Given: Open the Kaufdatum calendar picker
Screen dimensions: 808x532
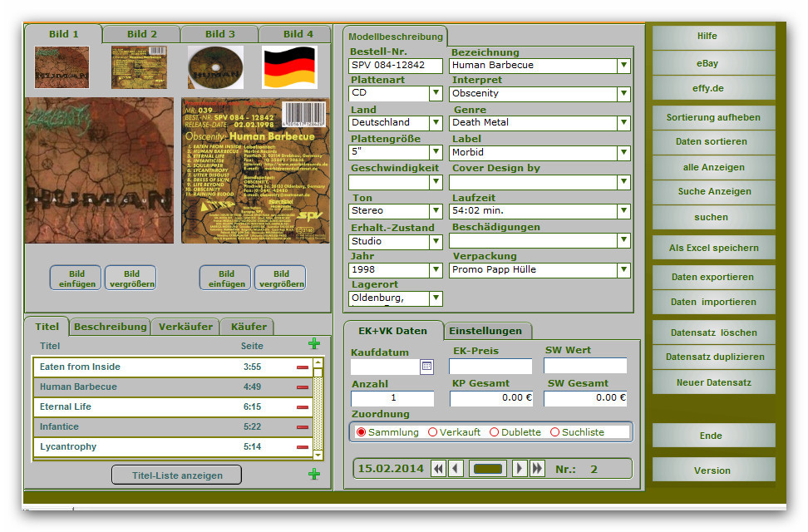Looking at the screenshot, I should pyautogui.click(x=426, y=367).
